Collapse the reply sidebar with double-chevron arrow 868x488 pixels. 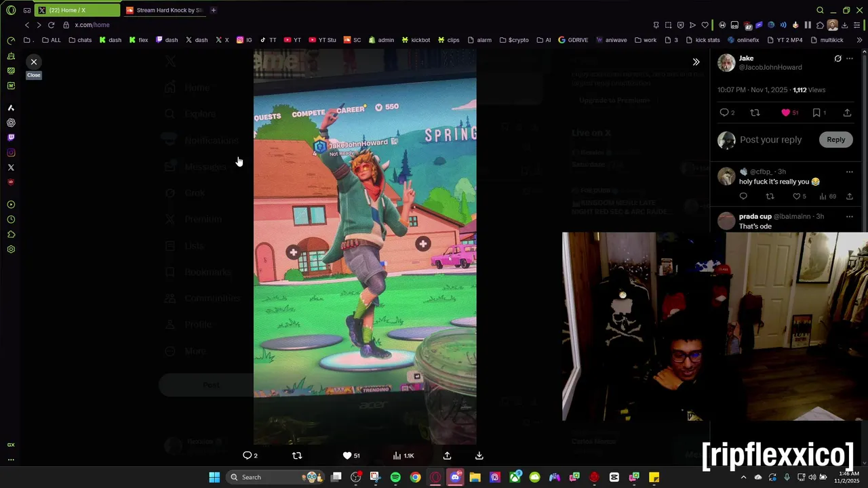(696, 62)
